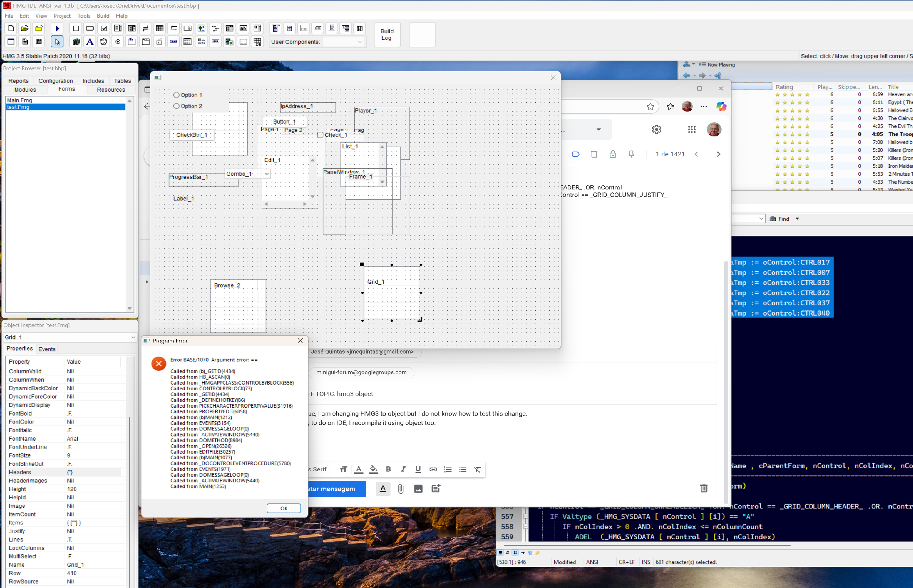The height and width of the screenshot is (588, 913).
Task: Select Main.Fmg in the forms list
Action: (19, 100)
